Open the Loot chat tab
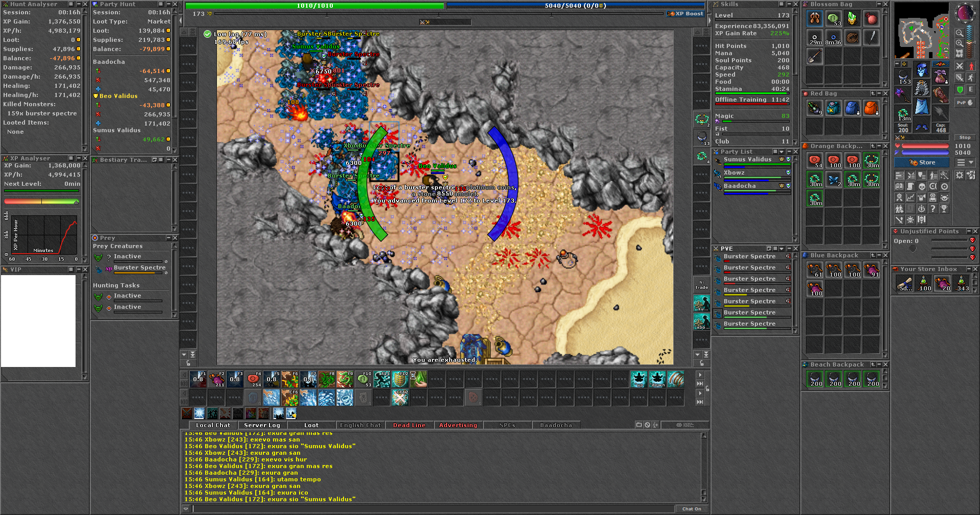The height and width of the screenshot is (515, 980). [311, 425]
